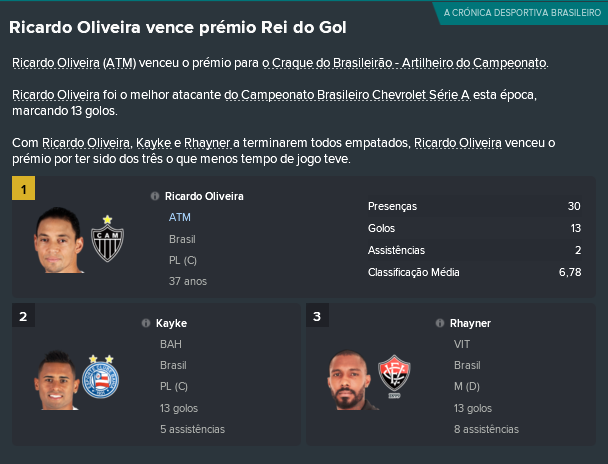Open Campeonato Brasileiro Chevrolet Série A link
The height and width of the screenshot is (464, 608).
[347, 95]
